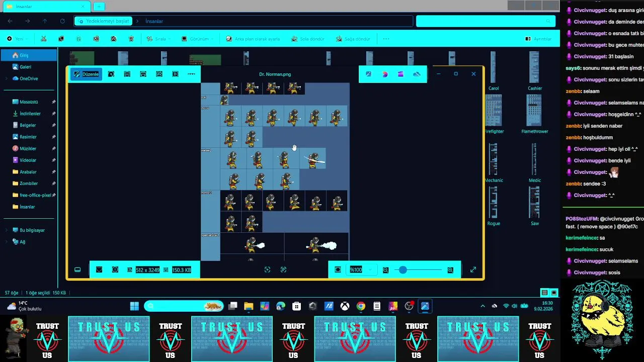Screen dimensions: 644x362
Task: Open the Windows Start button
Action: (x=134, y=306)
